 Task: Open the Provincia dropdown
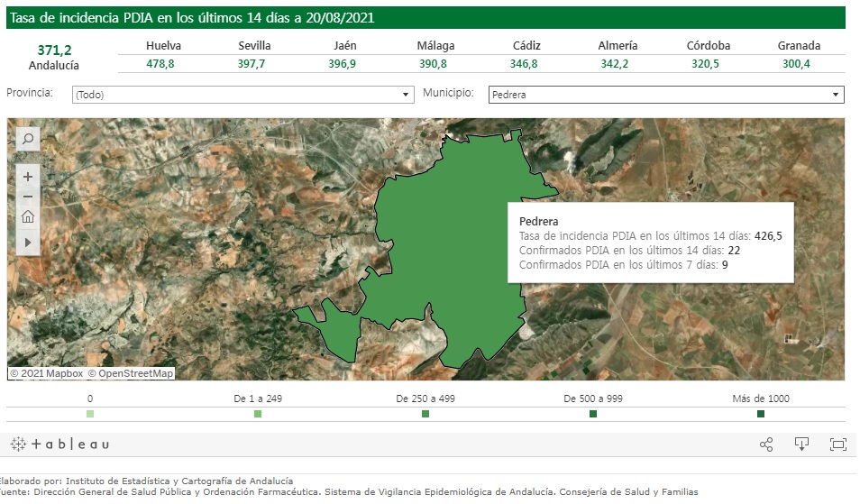coord(242,95)
